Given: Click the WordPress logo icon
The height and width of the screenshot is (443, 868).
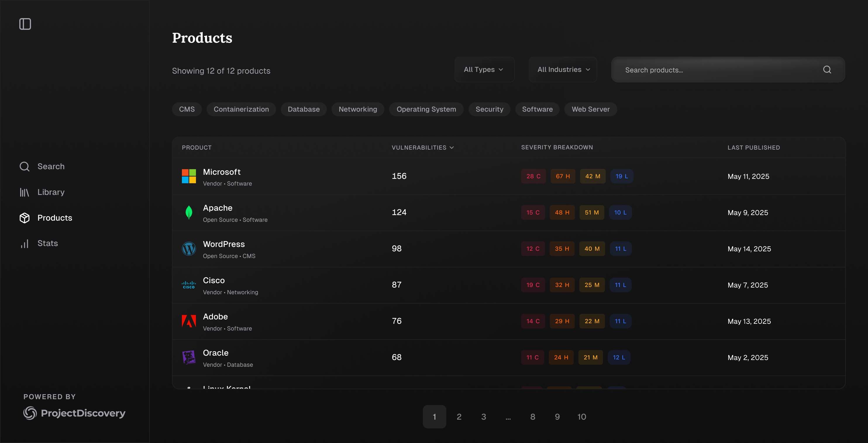Looking at the screenshot, I should (189, 249).
